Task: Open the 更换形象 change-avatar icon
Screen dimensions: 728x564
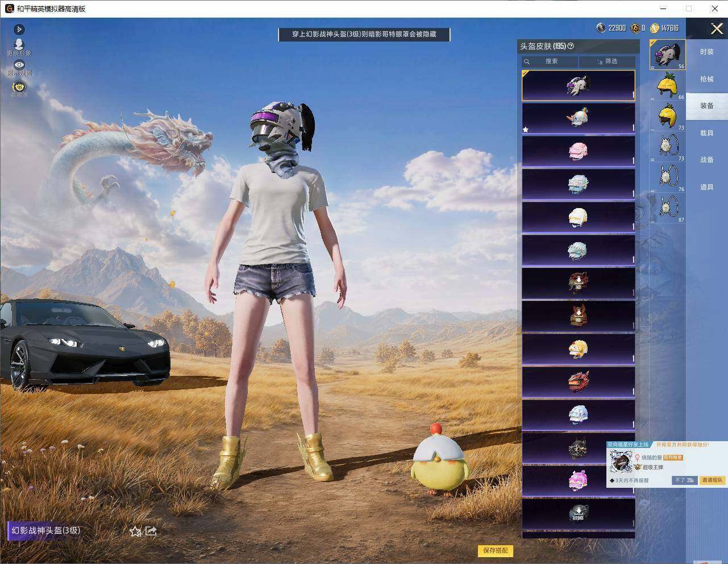Action: click(19, 47)
